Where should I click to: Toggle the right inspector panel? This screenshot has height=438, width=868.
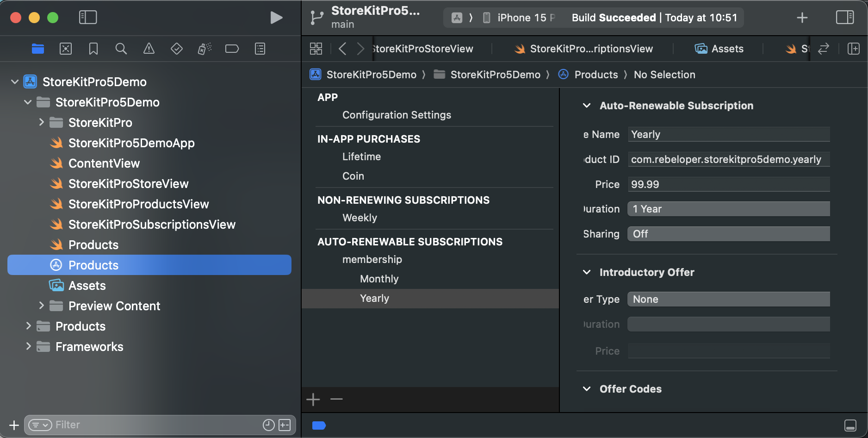845,18
